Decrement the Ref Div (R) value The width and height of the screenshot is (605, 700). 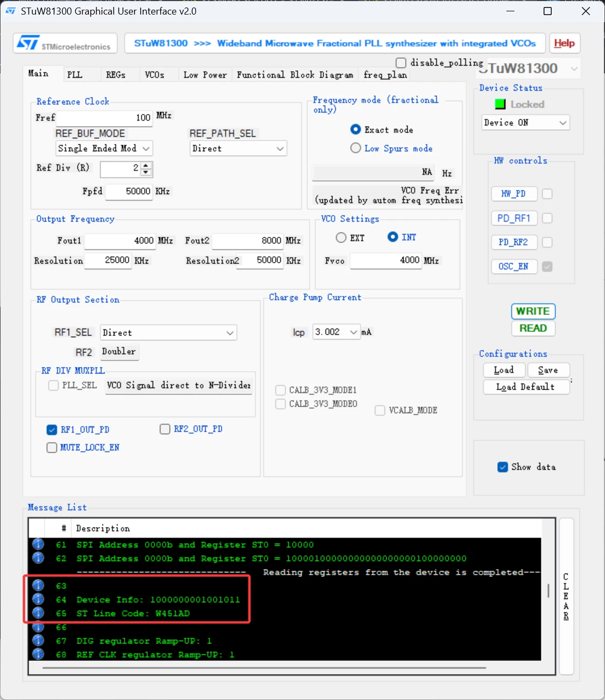click(146, 172)
